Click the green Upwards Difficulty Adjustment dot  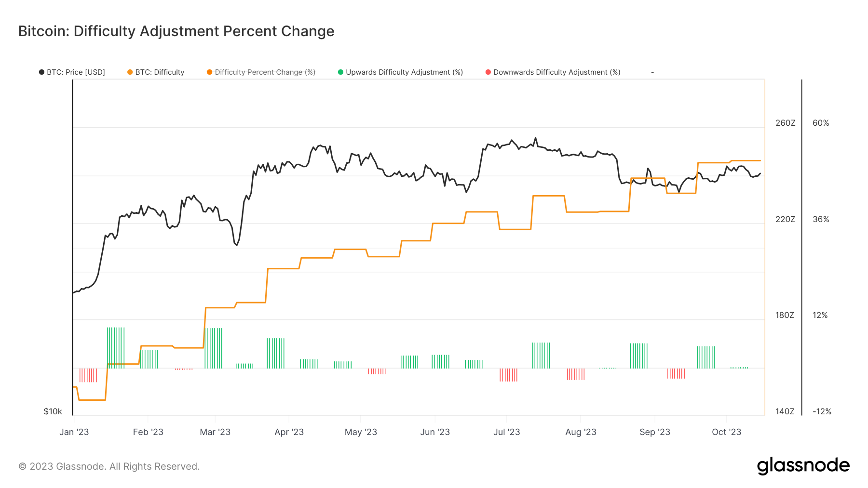[340, 72]
